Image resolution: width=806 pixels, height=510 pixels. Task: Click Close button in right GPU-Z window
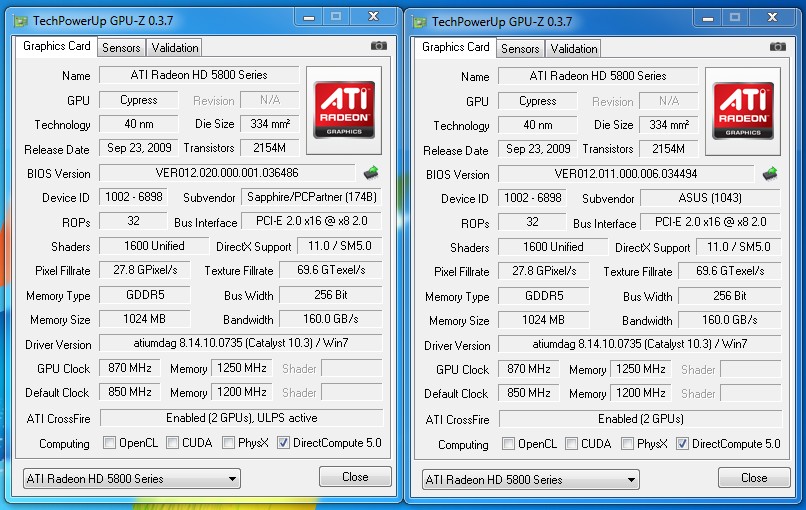pos(754,478)
